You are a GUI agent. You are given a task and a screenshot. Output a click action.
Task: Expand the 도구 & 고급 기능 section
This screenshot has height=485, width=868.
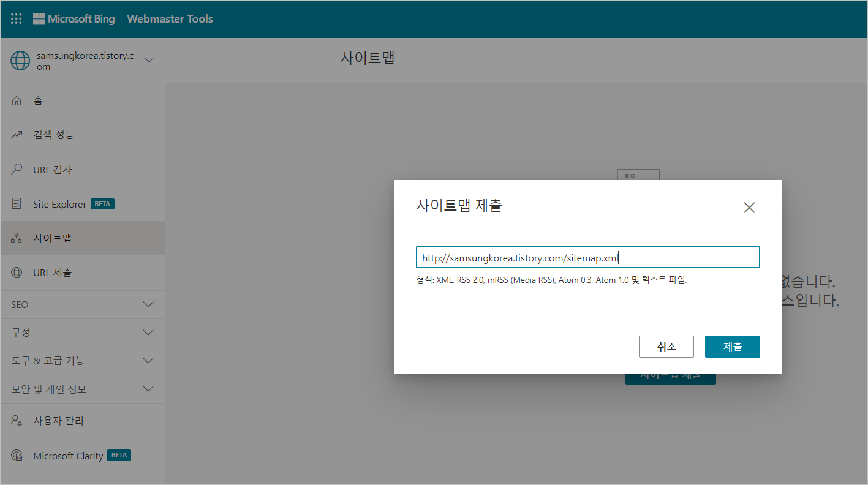[x=82, y=361]
